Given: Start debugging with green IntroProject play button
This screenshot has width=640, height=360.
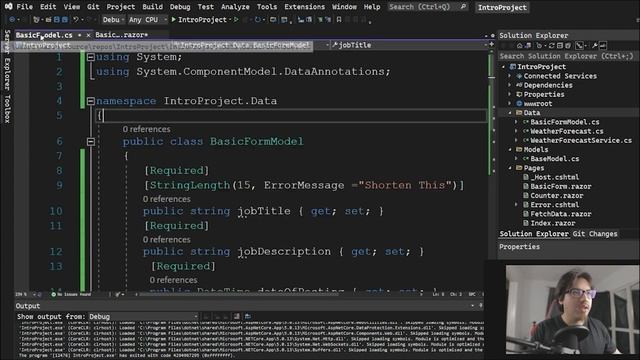Looking at the screenshot, I should pos(199,20).
